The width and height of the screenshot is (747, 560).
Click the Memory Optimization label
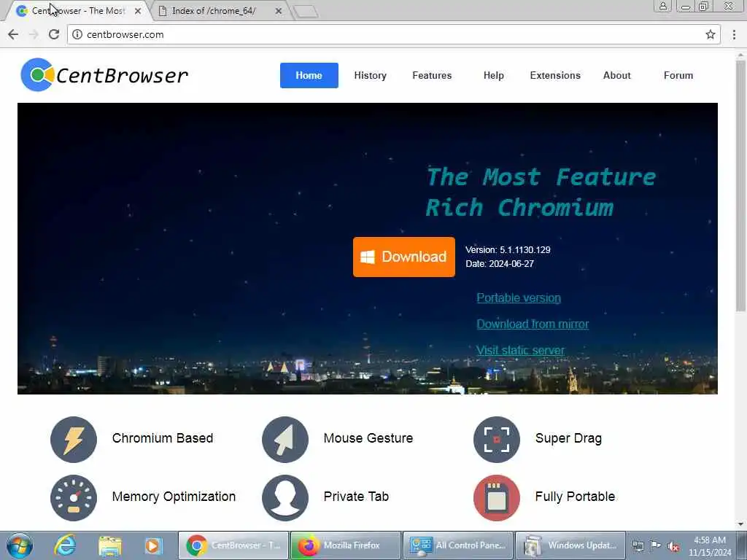(174, 496)
